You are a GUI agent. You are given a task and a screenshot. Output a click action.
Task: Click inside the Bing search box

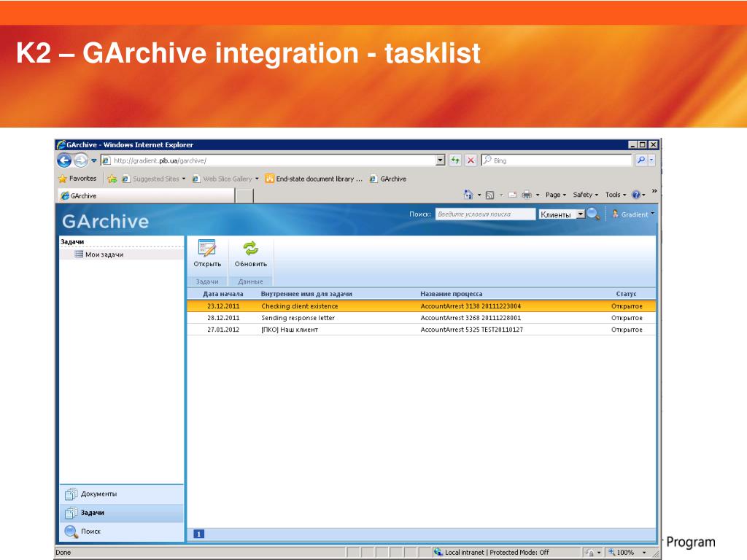coord(557,160)
